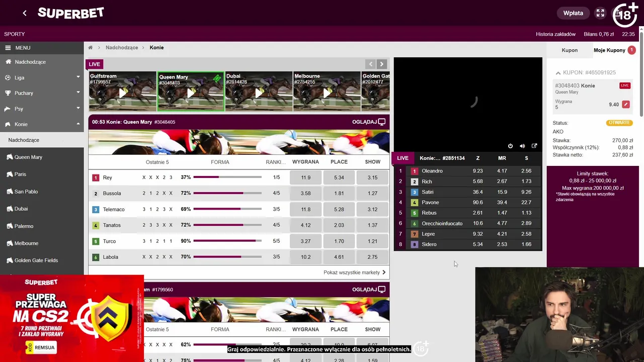Screen dimensions: 644x362
Task: Collapse the Konie menu arrow
Action: [78, 124]
